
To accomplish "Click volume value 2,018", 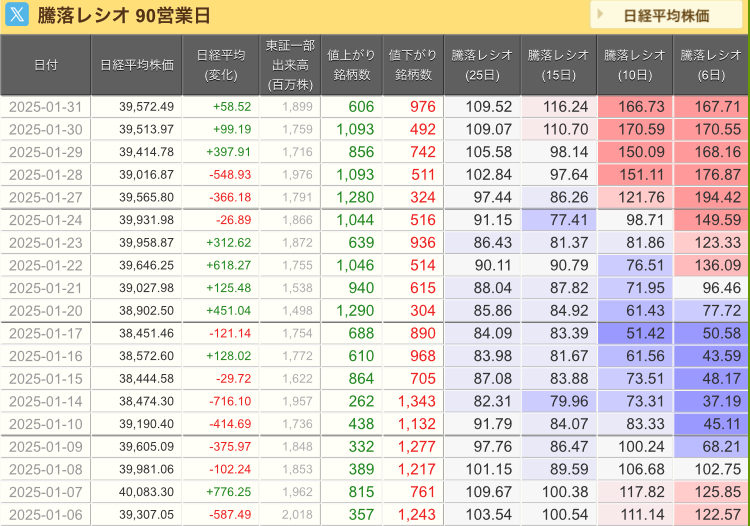I will 297,515.
